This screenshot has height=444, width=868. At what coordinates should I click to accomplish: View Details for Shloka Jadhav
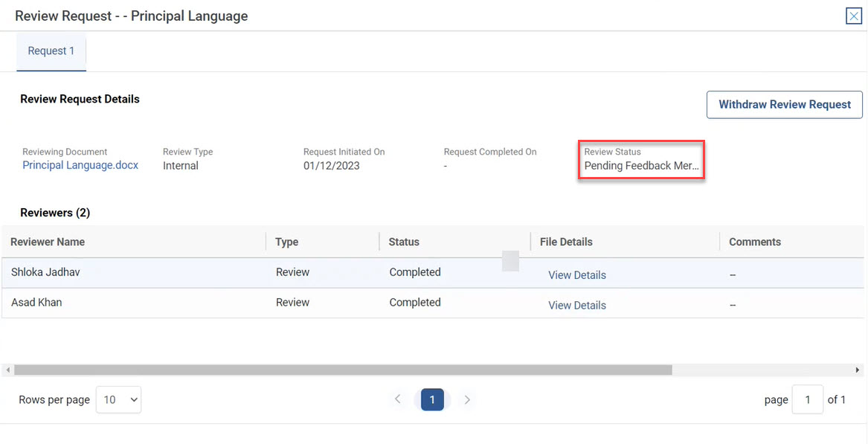coord(576,275)
